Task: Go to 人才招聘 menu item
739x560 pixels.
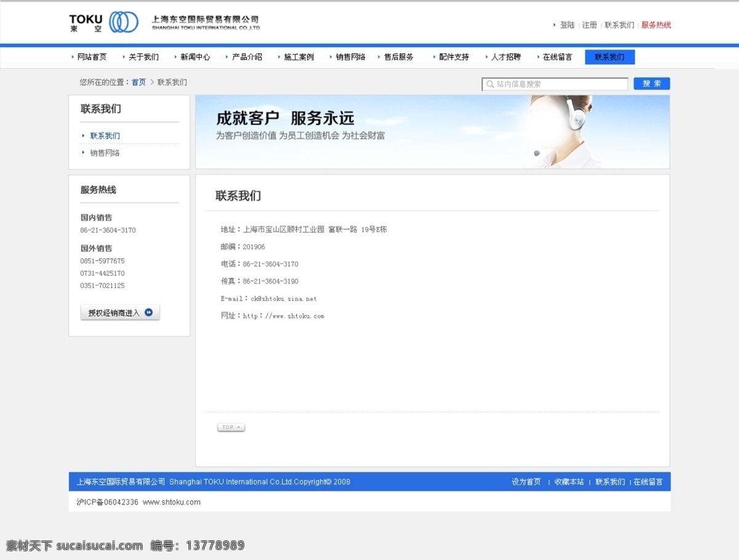Action: 506,57
